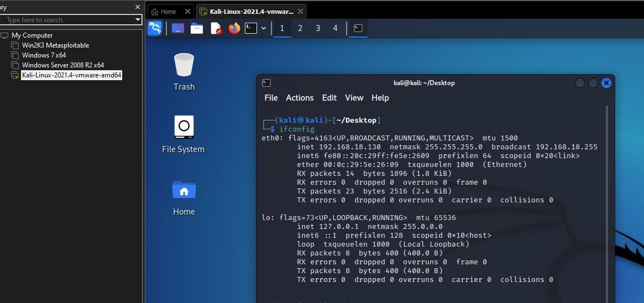Close the Library panel

tap(138, 7)
